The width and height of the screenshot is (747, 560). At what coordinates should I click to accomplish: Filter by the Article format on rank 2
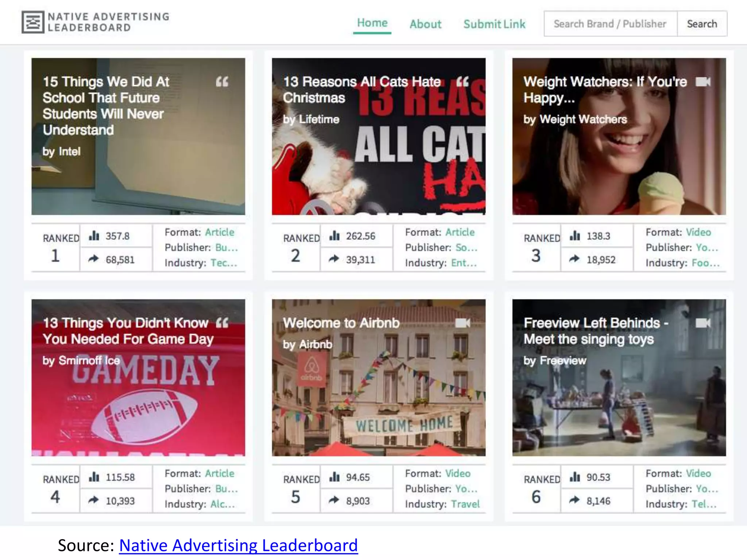(x=460, y=232)
